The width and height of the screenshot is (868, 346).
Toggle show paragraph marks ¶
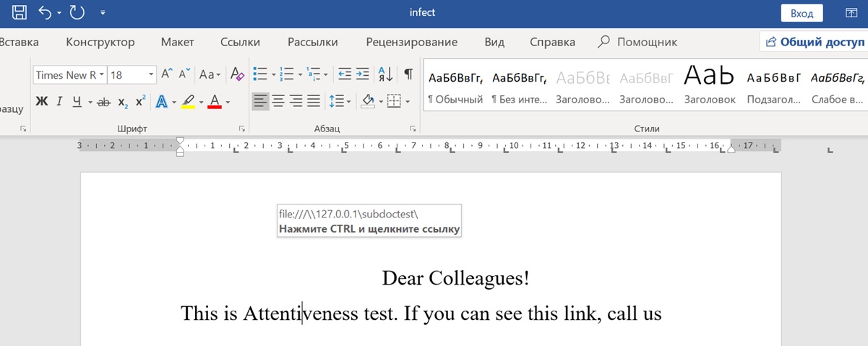coord(408,74)
